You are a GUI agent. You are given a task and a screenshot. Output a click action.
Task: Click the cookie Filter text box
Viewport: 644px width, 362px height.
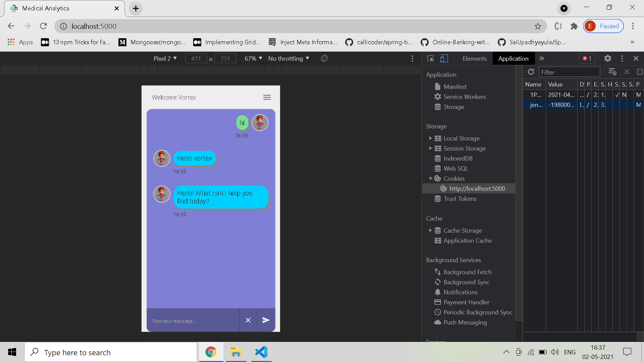tap(569, 72)
